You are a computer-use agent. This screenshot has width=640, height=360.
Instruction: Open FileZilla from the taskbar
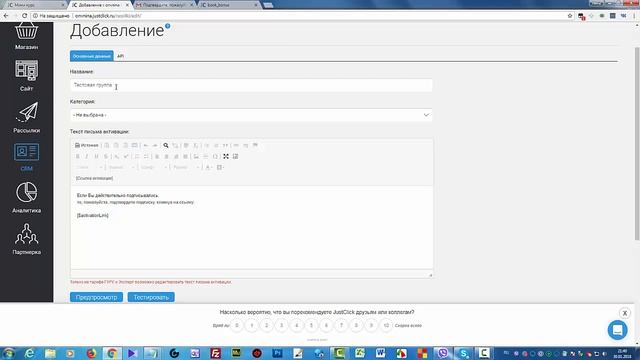click(216, 353)
